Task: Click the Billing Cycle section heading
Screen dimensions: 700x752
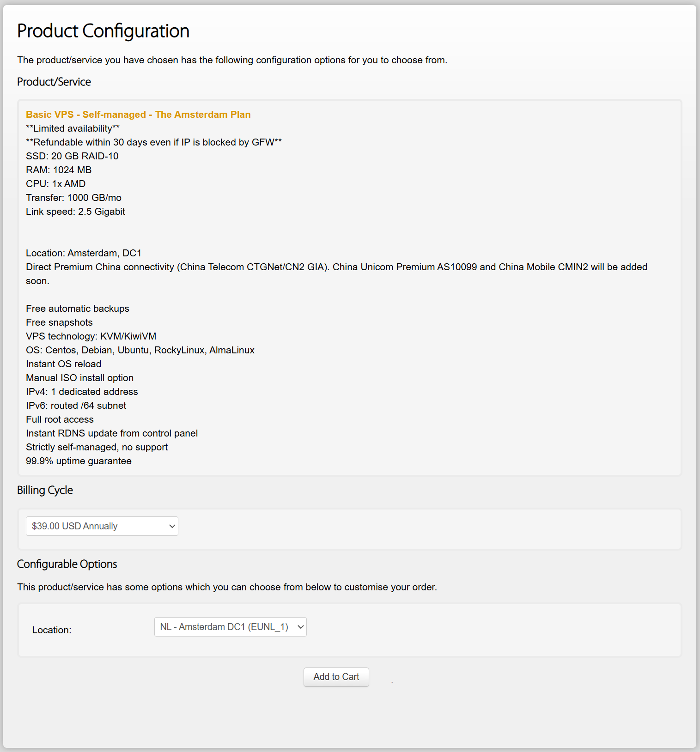Action: (x=45, y=490)
